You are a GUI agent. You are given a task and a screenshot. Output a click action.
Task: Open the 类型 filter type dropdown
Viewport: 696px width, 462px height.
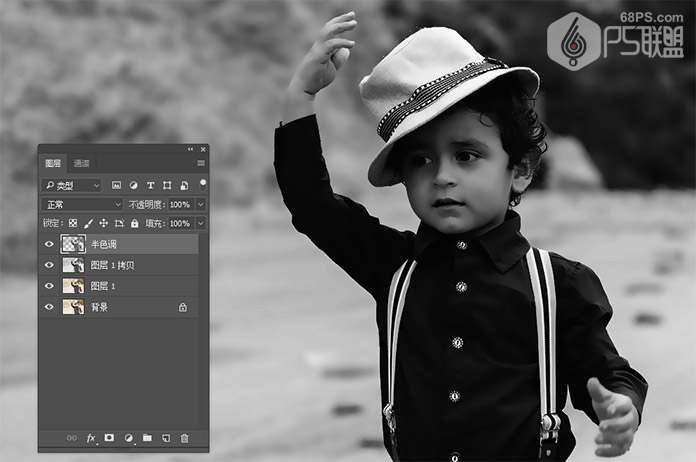pos(71,185)
